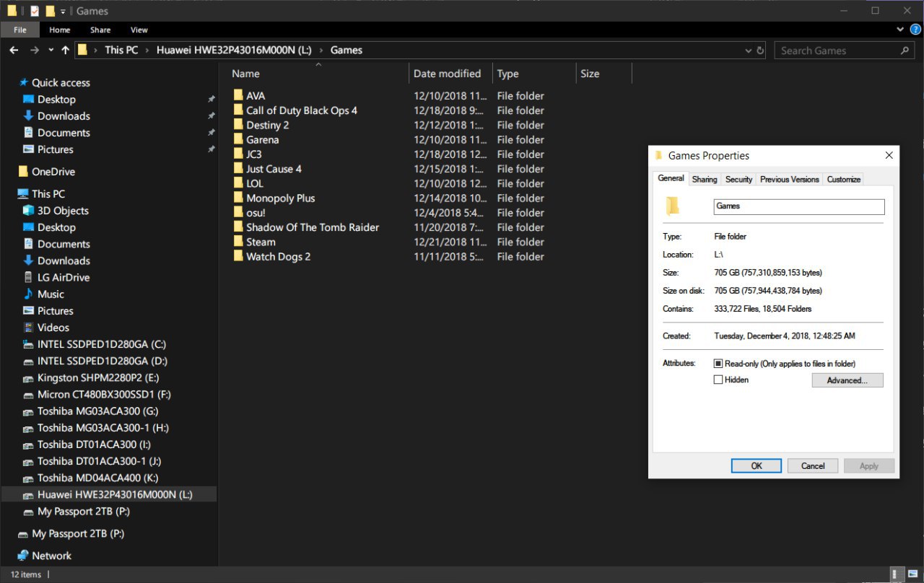This screenshot has height=583, width=924.
Task: Refresh the Games folder view
Action: [x=760, y=51]
